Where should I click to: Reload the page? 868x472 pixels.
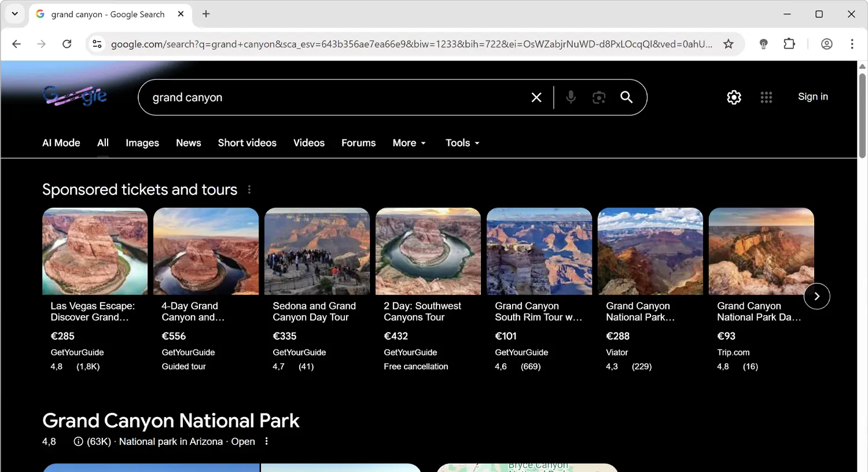click(67, 43)
